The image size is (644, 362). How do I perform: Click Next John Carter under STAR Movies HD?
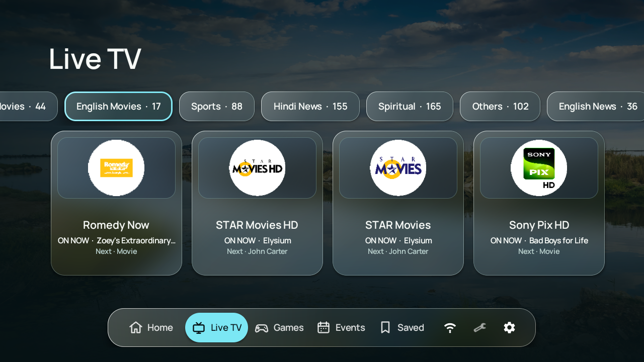pyautogui.click(x=257, y=251)
